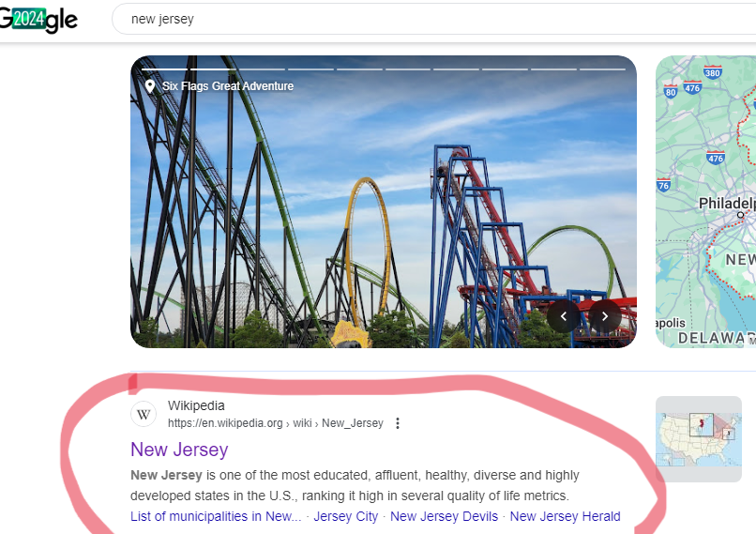This screenshot has width=756, height=534.
Task: Open List of municipalities in New... sitelink
Action: (x=216, y=516)
